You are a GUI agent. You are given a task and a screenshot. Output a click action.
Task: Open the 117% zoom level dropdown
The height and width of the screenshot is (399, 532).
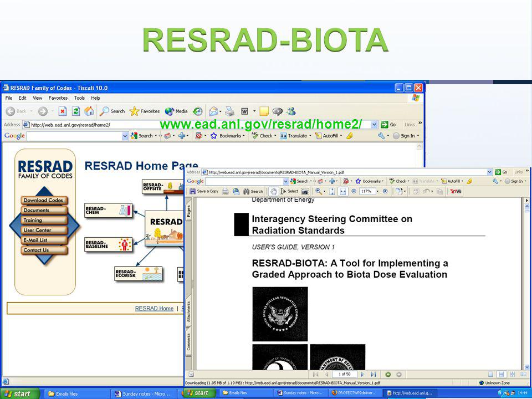click(377, 191)
